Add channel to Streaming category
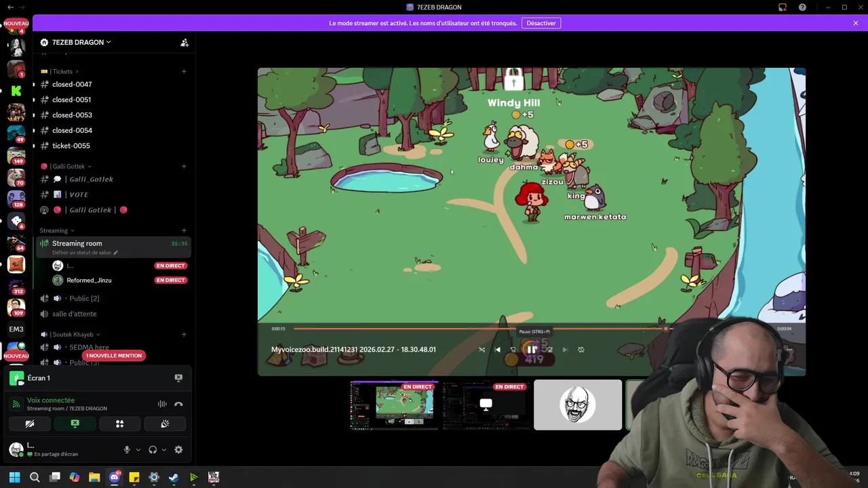The height and width of the screenshot is (488, 868). click(x=184, y=230)
